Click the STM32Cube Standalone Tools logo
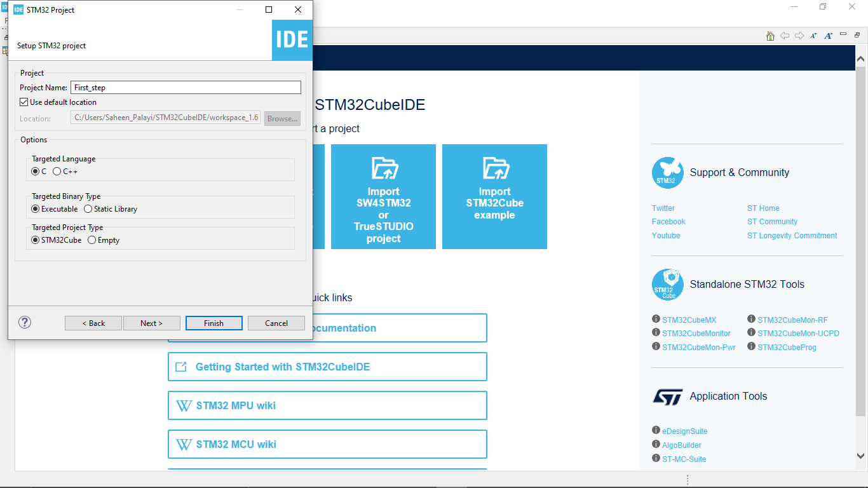Image resolution: width=868 pixels, height=488 pixels. pyautogui.click(x=667, y=285)
